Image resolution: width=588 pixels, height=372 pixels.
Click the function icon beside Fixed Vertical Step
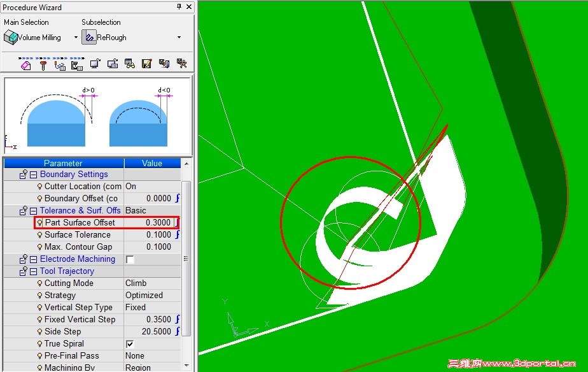[178, 319]
